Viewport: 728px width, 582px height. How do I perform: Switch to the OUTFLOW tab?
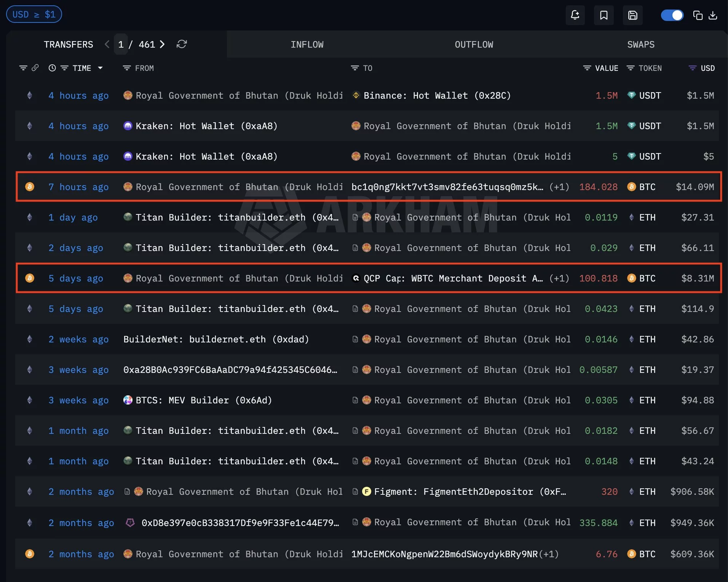click(473, 44)
